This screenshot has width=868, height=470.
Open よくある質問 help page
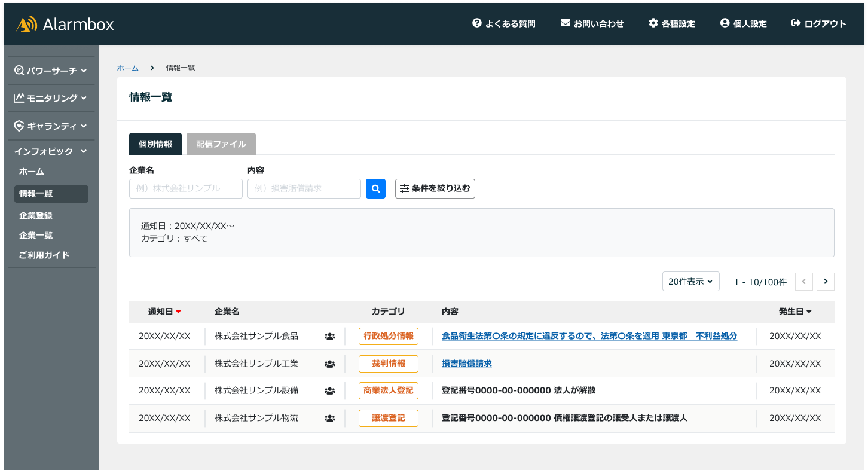503,24
